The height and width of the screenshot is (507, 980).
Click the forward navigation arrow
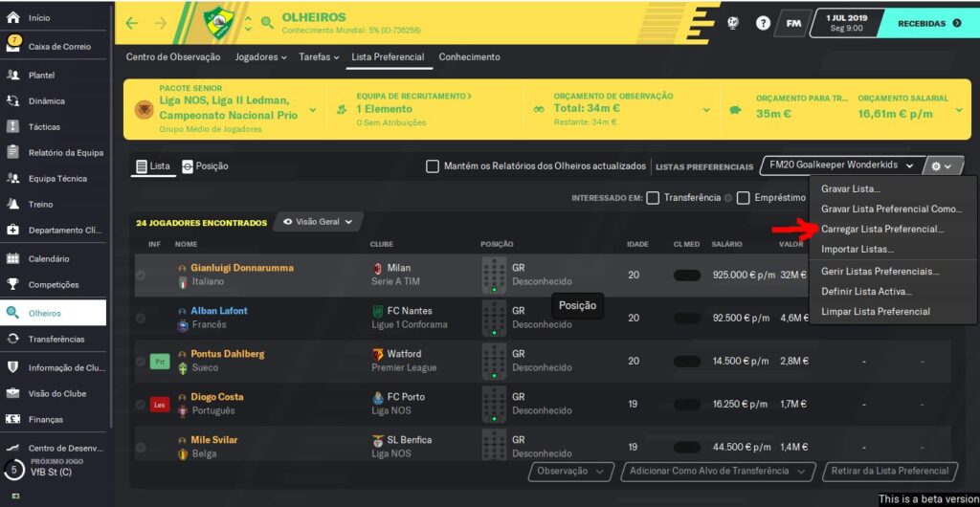161,23
